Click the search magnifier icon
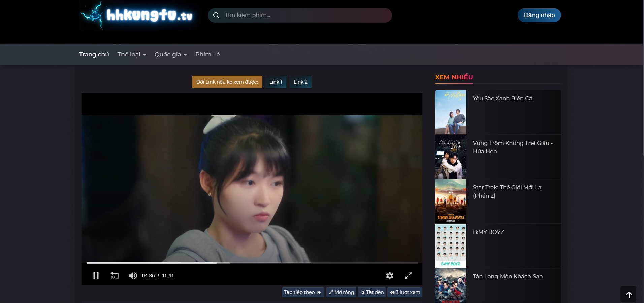 point(216,15)
